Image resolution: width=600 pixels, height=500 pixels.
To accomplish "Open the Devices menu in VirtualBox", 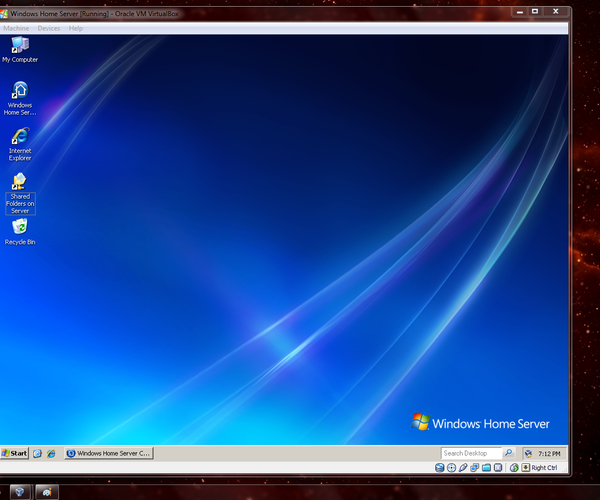I will tap(49, 28).
